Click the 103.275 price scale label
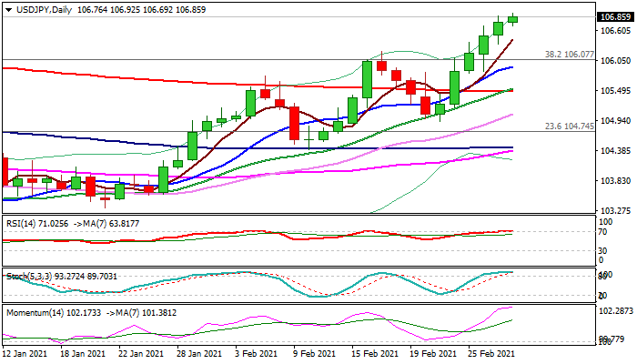The height and width of the screenshot is (364, 637). click(x=616, y=211)
